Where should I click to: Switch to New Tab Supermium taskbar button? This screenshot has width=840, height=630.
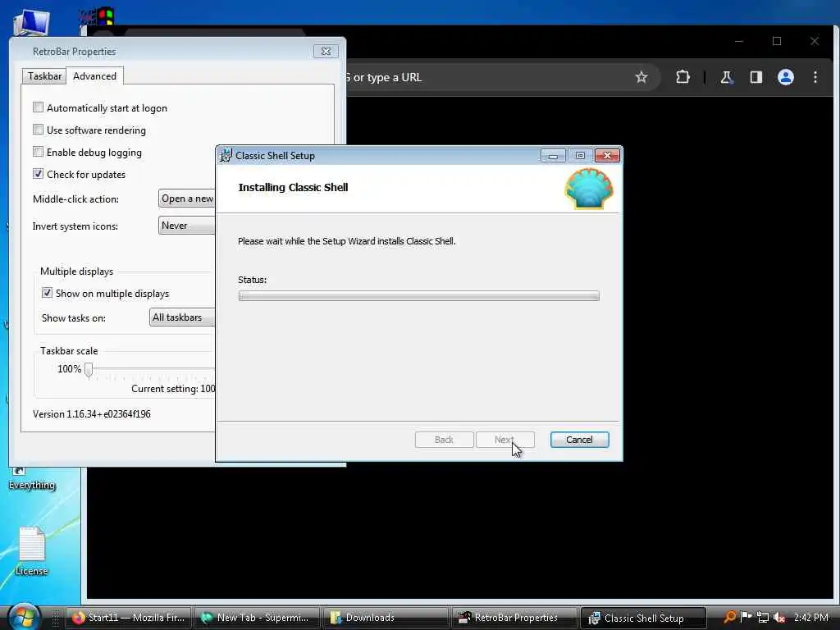pyautogui.click(x=257, y=618)
